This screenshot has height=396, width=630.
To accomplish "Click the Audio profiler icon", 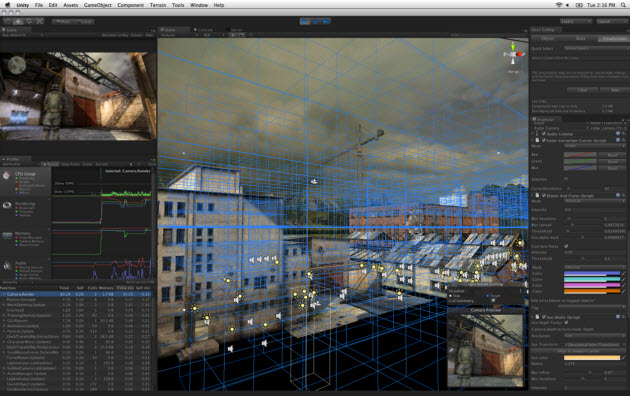I will coord(7,265).
